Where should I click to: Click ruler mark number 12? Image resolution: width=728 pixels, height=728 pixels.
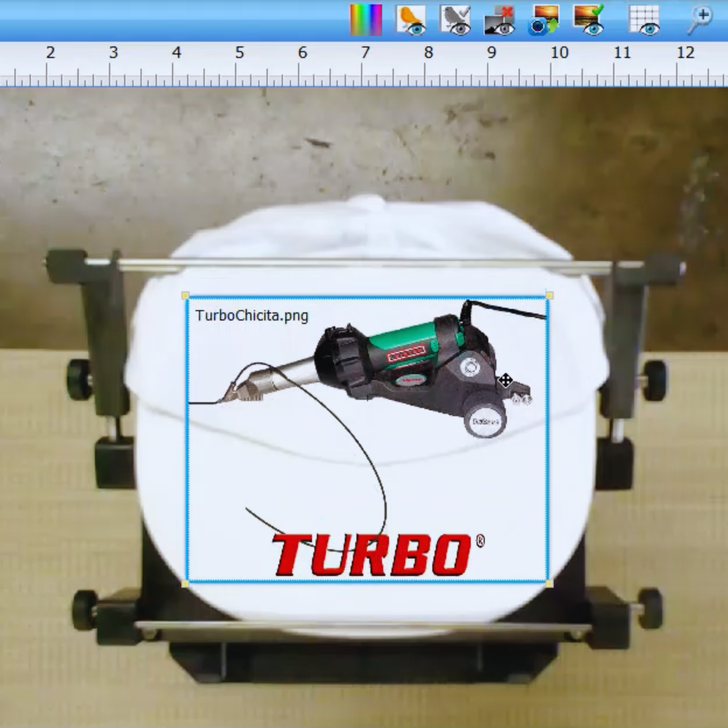(x=685, y=53)
